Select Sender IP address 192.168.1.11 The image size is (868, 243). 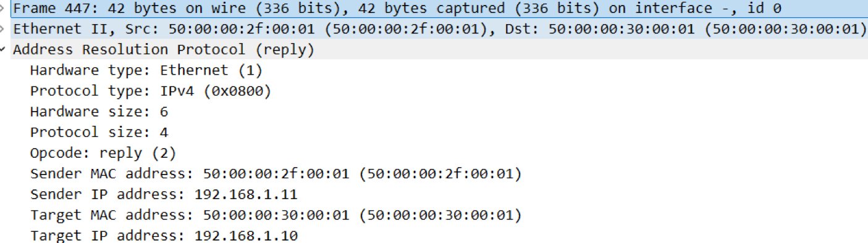pos(164,195)
